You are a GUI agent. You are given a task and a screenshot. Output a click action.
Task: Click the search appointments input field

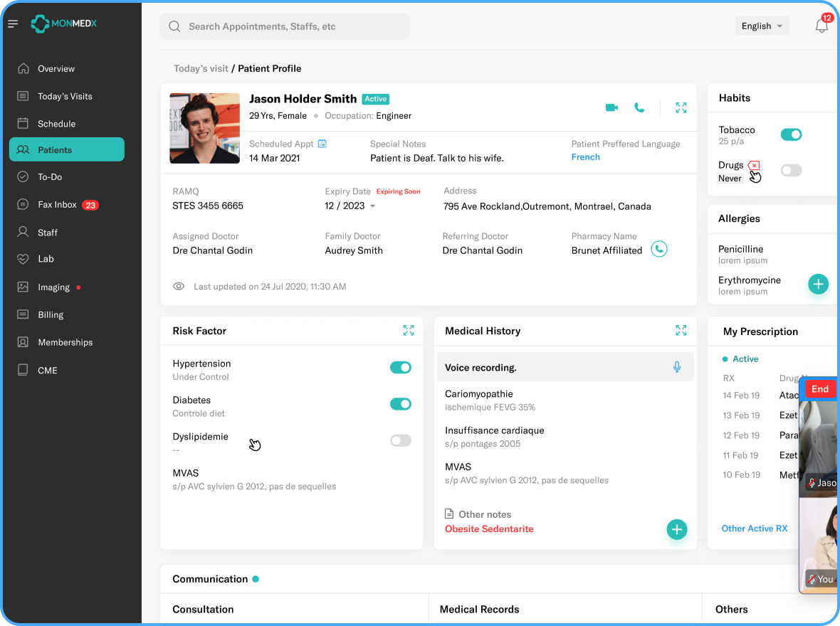(285, 26)
